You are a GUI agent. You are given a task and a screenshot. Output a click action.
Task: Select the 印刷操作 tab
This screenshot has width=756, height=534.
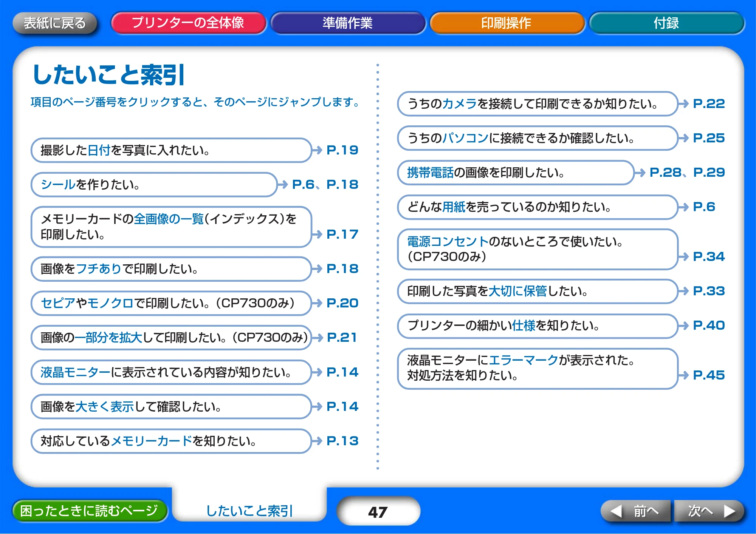click(507, 23)
